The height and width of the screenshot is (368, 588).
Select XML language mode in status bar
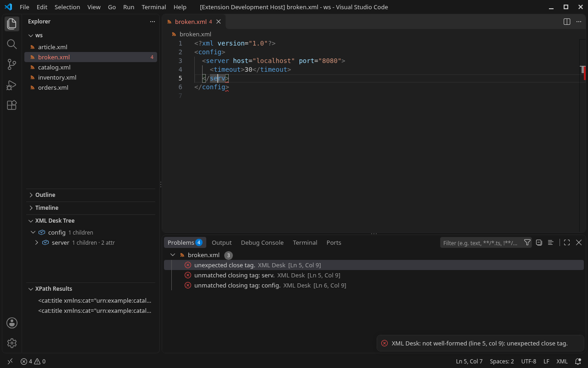click(x=562, y=362)
